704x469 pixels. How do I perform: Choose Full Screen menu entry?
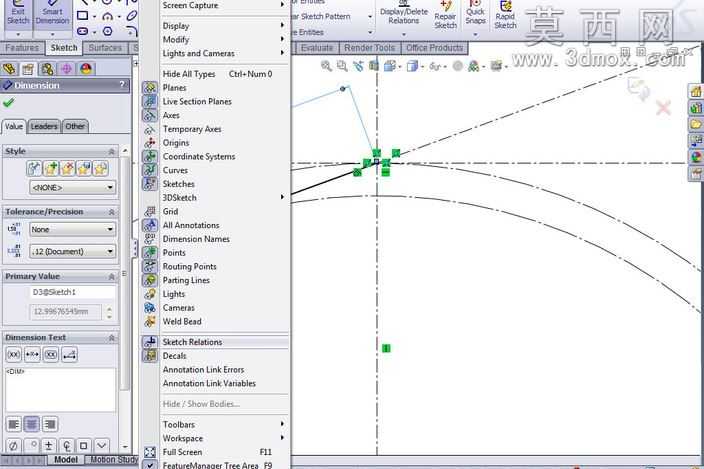pos(215,452)
